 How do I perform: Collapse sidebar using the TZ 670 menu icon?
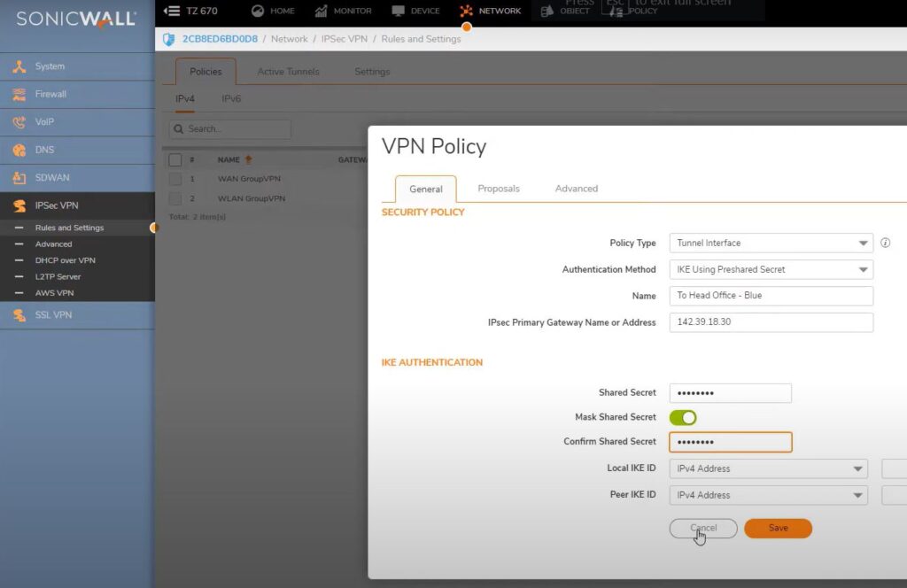pos(172,11)
